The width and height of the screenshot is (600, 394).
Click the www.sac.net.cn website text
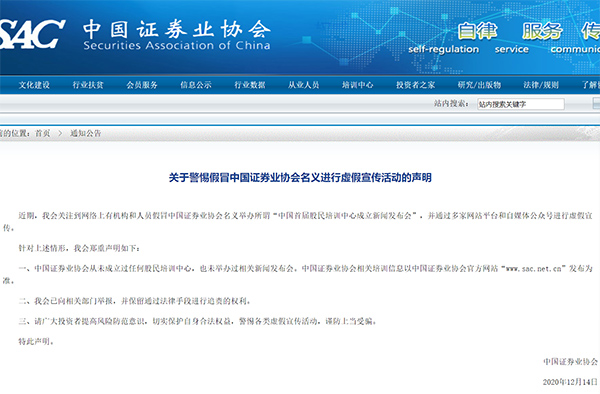533,269
